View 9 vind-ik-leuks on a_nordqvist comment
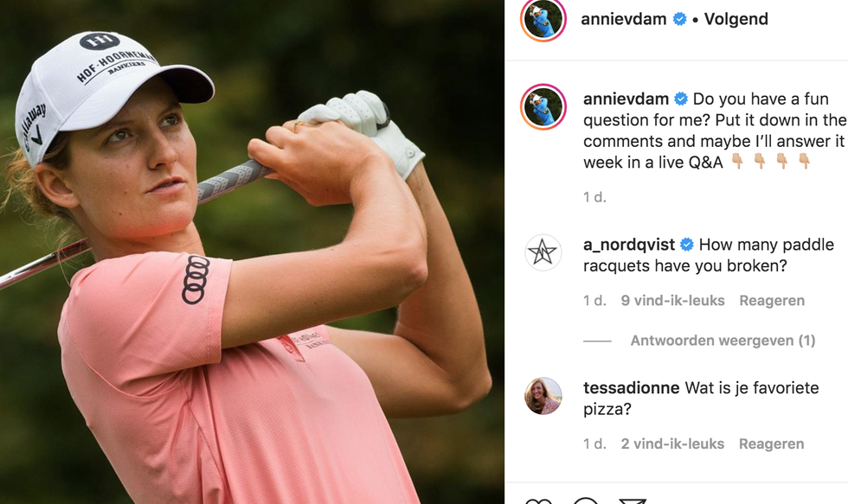Image resolution: width=848 pixels, height=504 pixels. pyautogui.click(x=672, y=301)
